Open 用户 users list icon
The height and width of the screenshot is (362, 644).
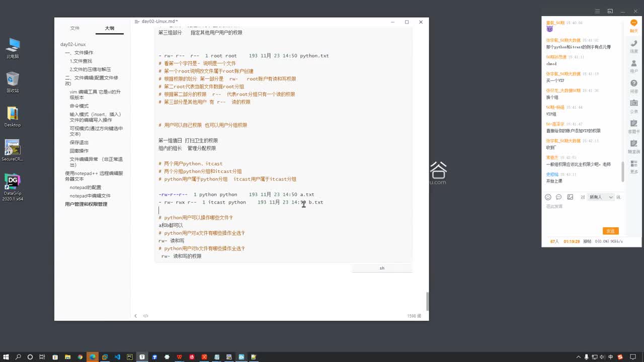(x=634, y=66)
